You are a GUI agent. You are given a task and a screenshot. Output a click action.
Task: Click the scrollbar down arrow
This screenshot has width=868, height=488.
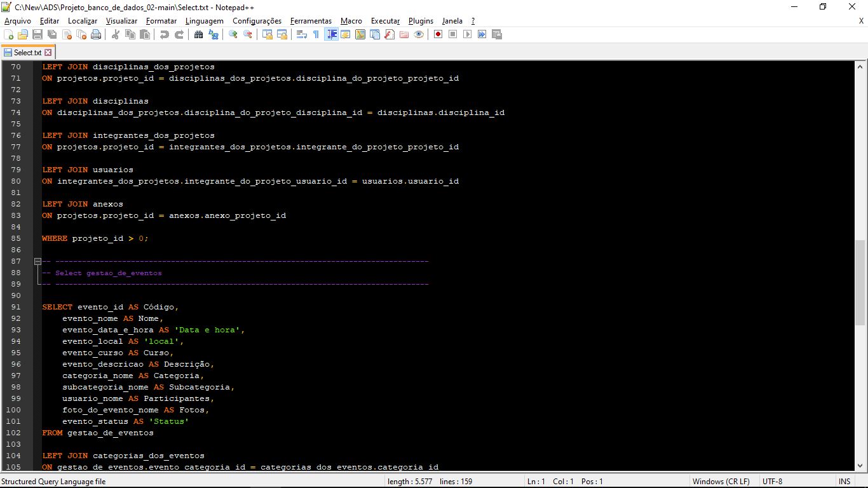point(860,466)
